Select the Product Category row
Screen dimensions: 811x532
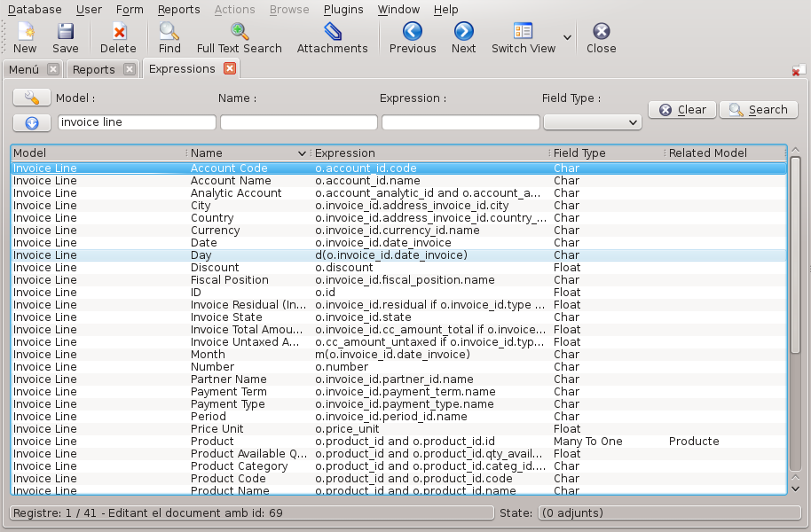point(398,465)
